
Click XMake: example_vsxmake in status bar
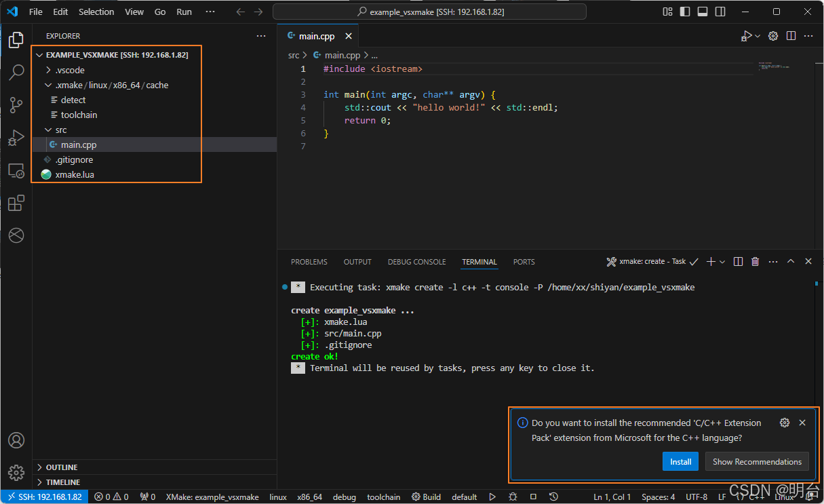(x=212, y=497)
